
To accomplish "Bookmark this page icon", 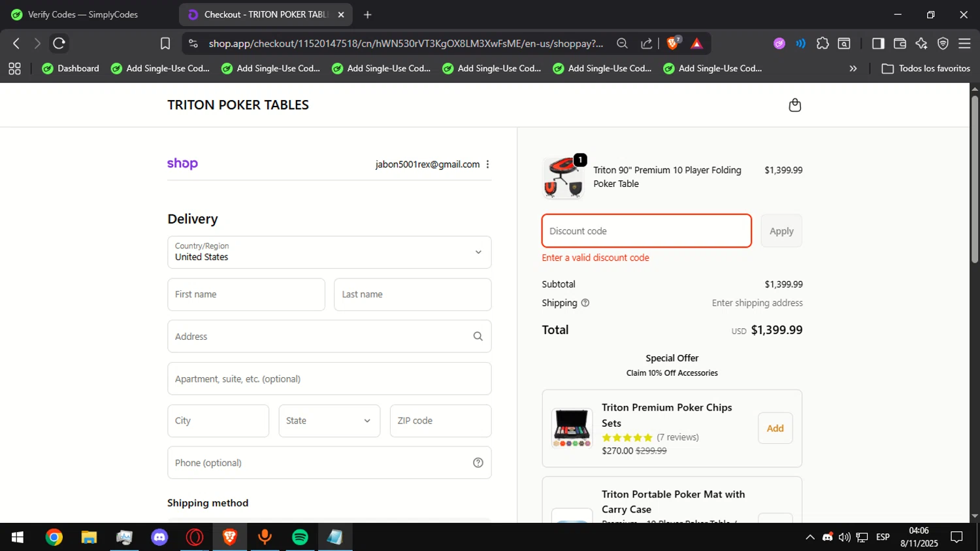I will pyautogui.click(x=165, y=43).
